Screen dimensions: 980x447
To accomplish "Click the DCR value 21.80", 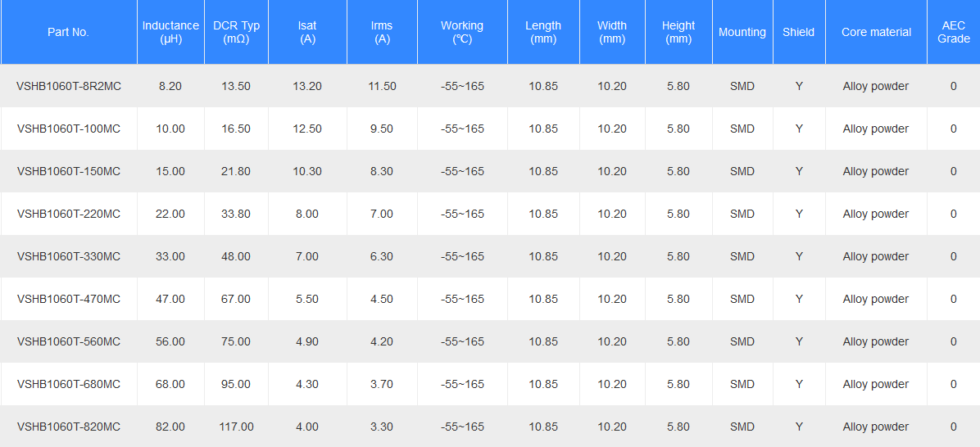I will click(x=236, y=171).
